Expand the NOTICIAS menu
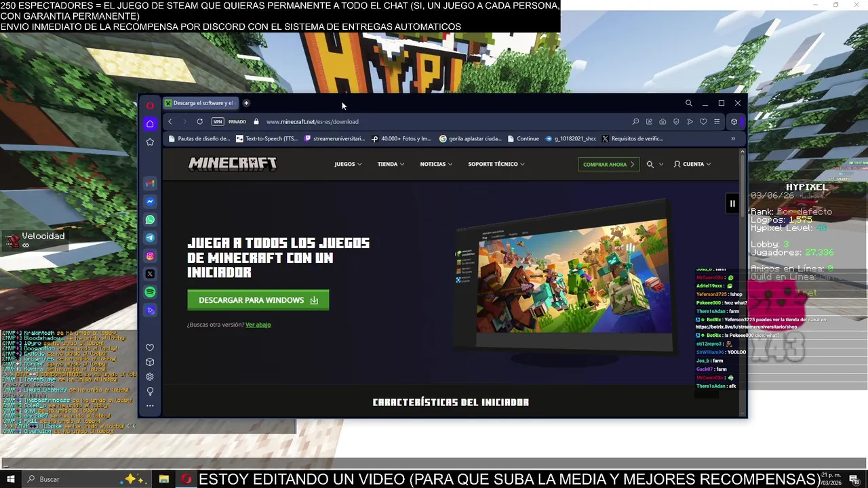The width and height of the screenshot is (868, 488). click(436, 164)
